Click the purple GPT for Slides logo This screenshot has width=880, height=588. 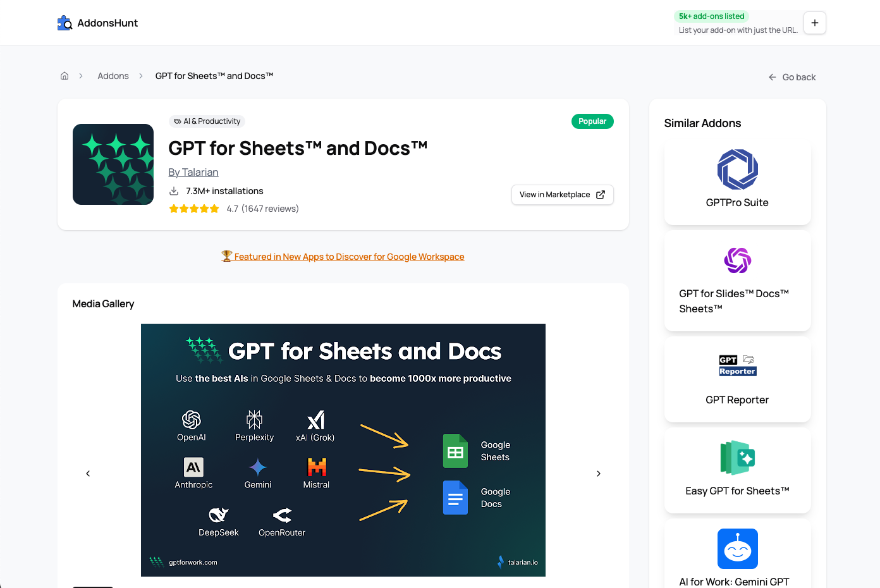pyautogui.click(x=738, y=260)
